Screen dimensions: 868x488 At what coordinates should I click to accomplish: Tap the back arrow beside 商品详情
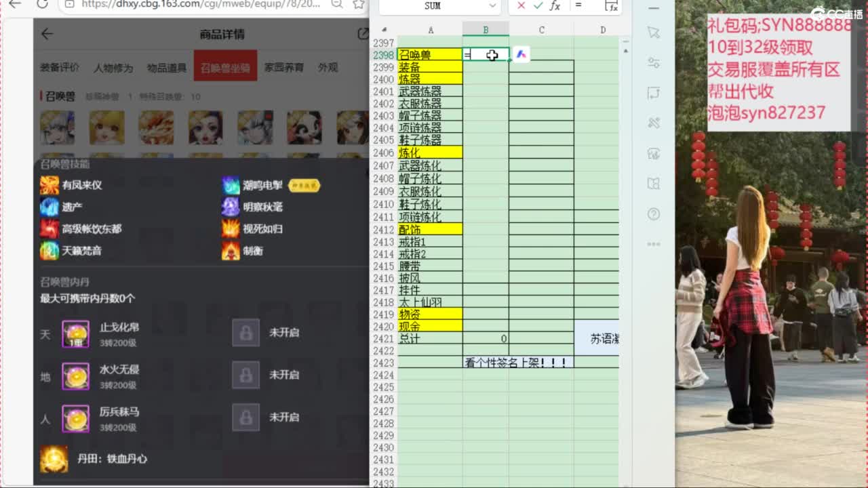coord(47,34)
